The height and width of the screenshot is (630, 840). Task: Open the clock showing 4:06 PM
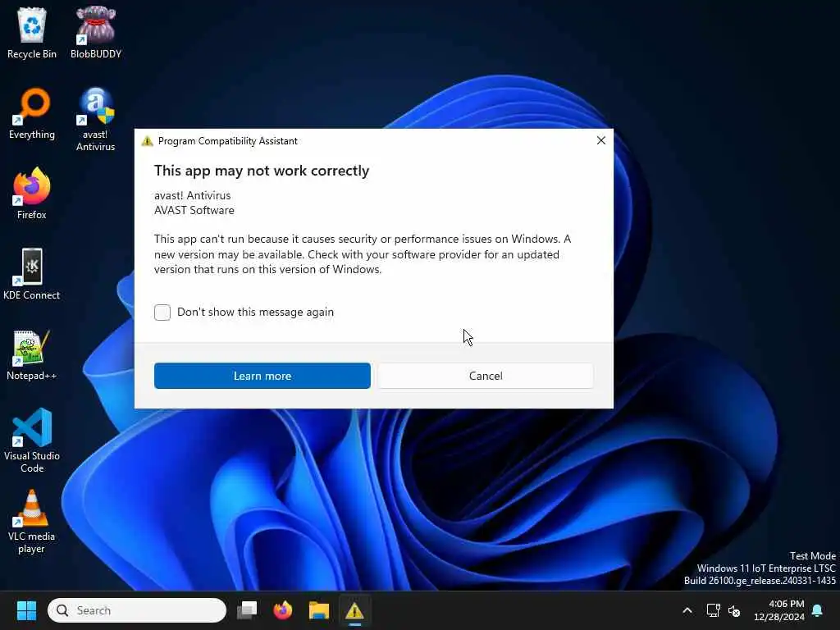click(x=779, y=610)
